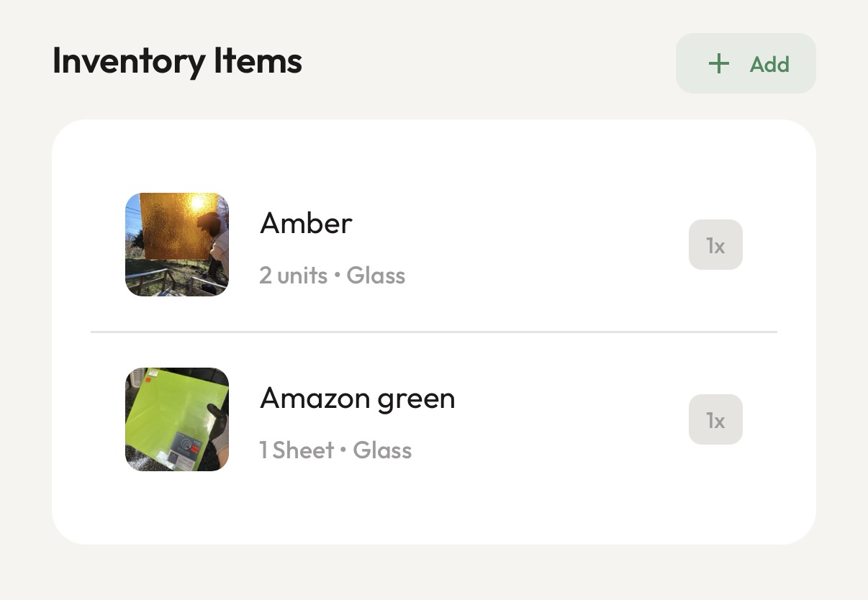Viewport: 868px width, 600px height.
Task: Click the 1x badge next to Amazon green
Action: (x=715, y=419)
